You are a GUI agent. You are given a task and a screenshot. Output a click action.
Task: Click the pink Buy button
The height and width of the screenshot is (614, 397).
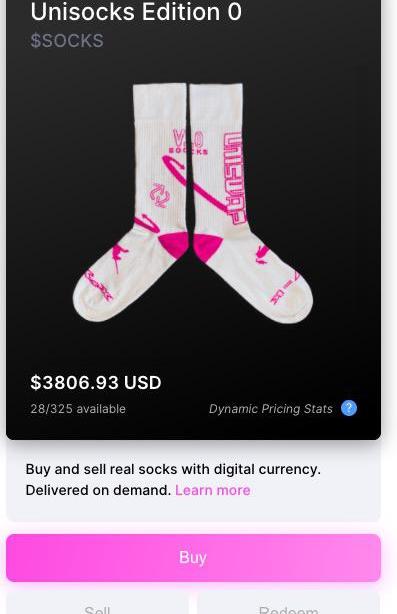click(x=193, y=558)
